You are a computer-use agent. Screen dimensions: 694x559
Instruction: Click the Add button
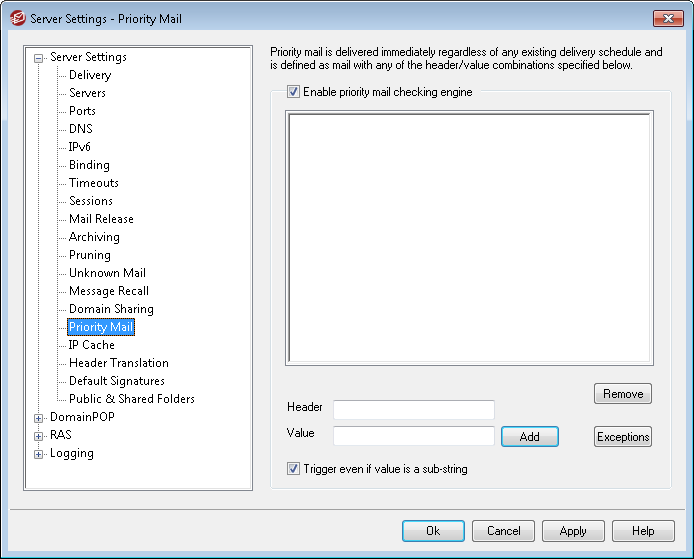point(529,437)
